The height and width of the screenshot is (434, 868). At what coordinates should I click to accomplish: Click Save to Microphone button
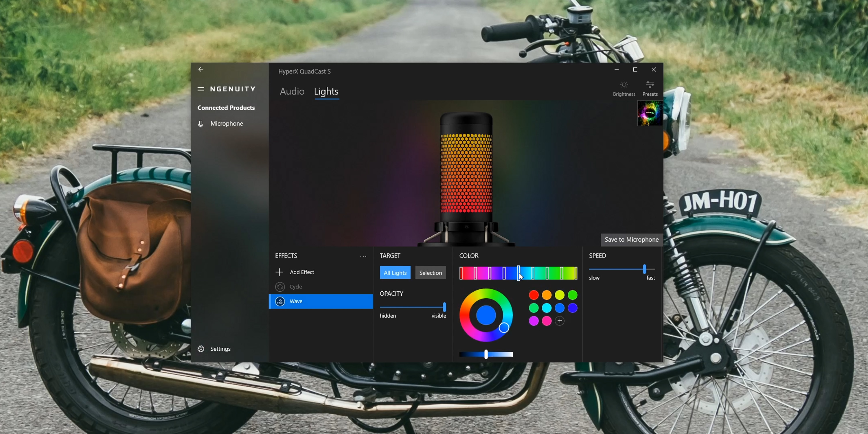[631, 240]
